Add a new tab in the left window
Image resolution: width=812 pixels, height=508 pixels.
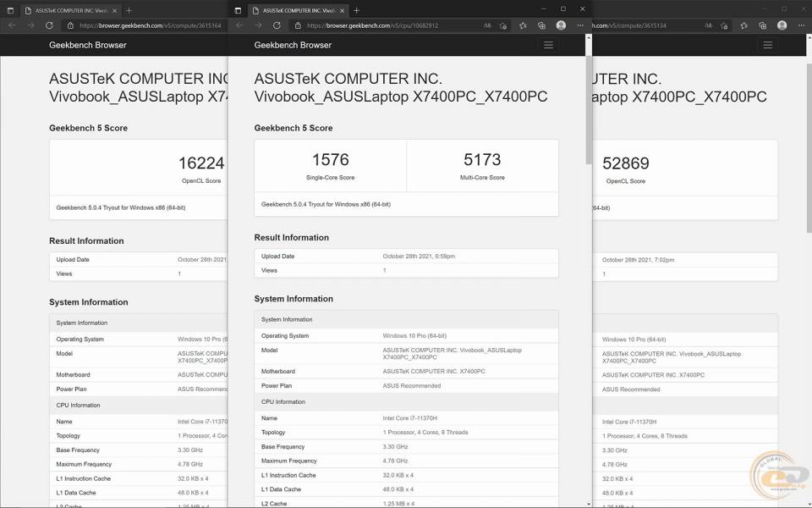coord(129,10)
